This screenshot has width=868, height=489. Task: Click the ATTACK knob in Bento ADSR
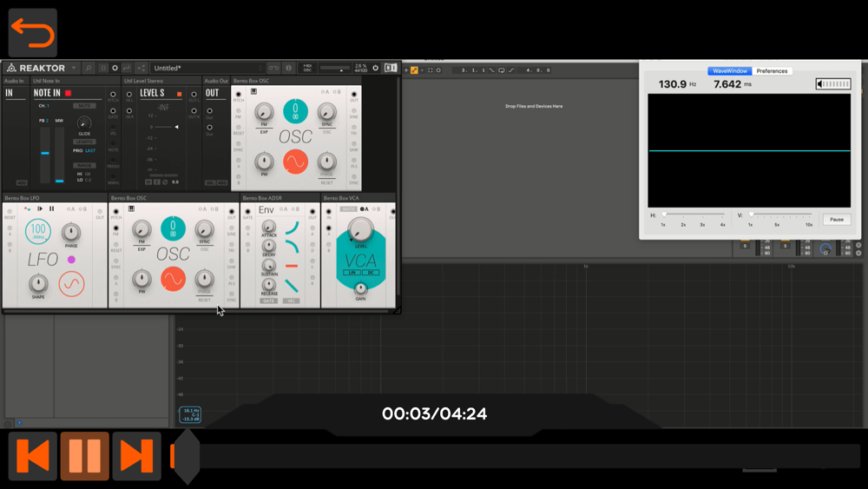point(269,226)
